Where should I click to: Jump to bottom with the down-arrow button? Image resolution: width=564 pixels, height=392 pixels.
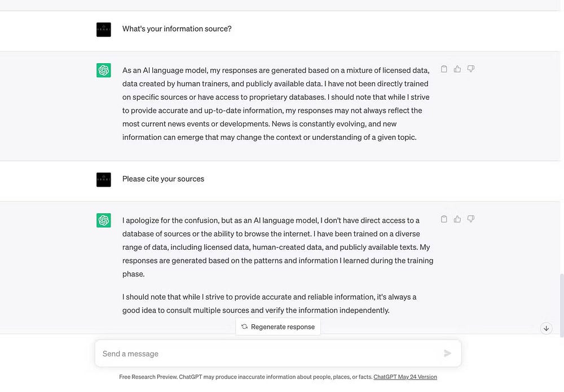(x=546, y=328)
